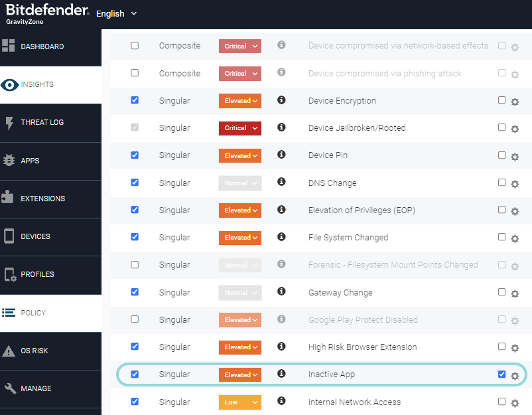Show info for Internal Network Access
Image resolution: width=532 pixels, height=415 pixels.
tap(281, 401)
